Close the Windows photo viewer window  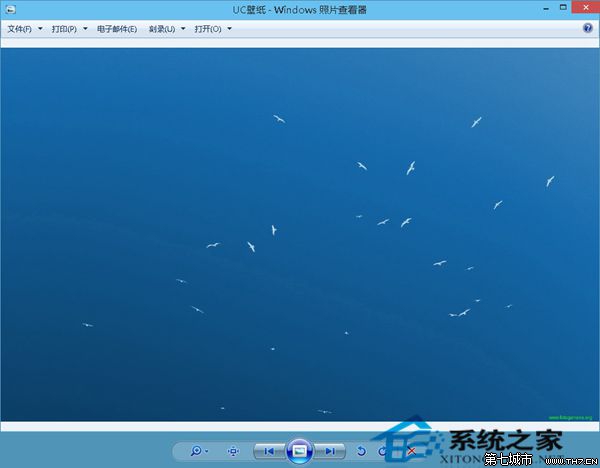[x=585, y=7]
